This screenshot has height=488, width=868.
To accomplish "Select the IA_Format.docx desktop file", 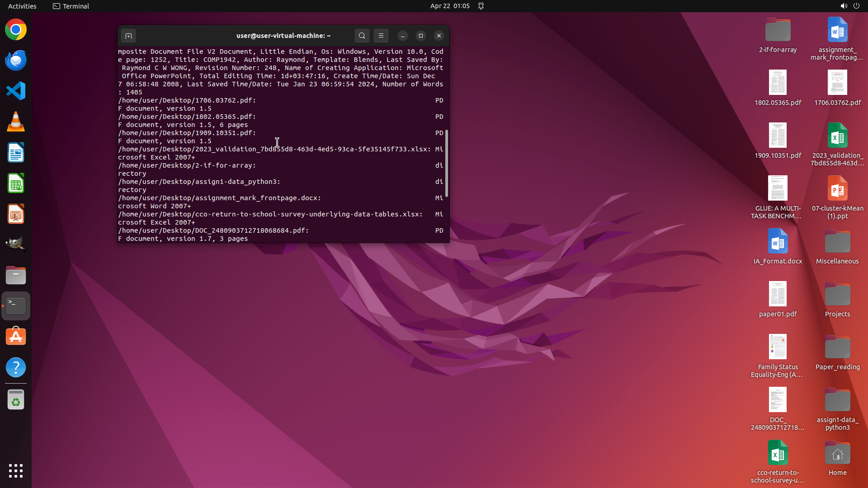I will [x=778, y=241].
